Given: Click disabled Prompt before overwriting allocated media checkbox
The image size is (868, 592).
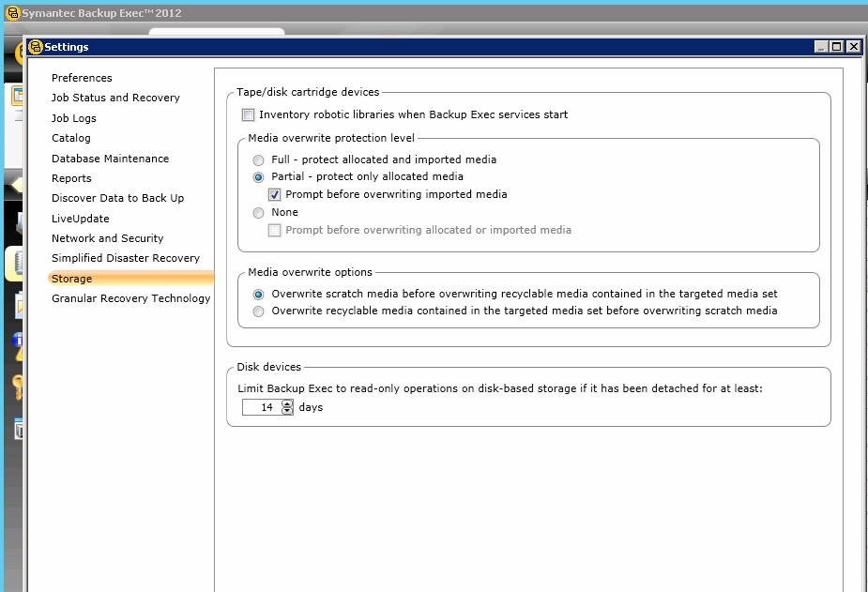Looking at the screenshot, I should (x=275, y=230).
